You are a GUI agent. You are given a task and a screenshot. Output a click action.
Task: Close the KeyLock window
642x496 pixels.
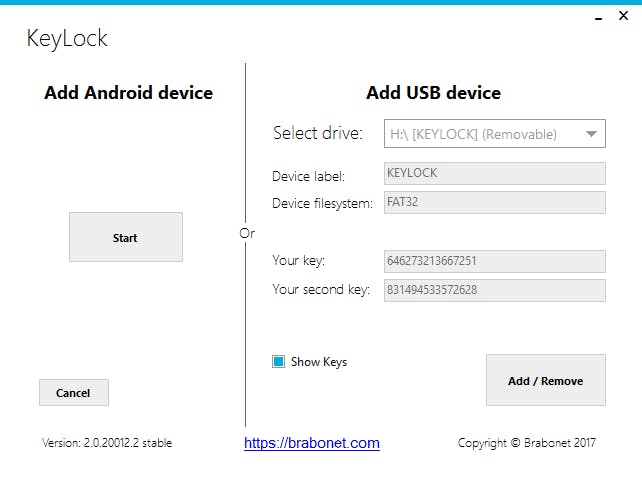pos(624,15)
